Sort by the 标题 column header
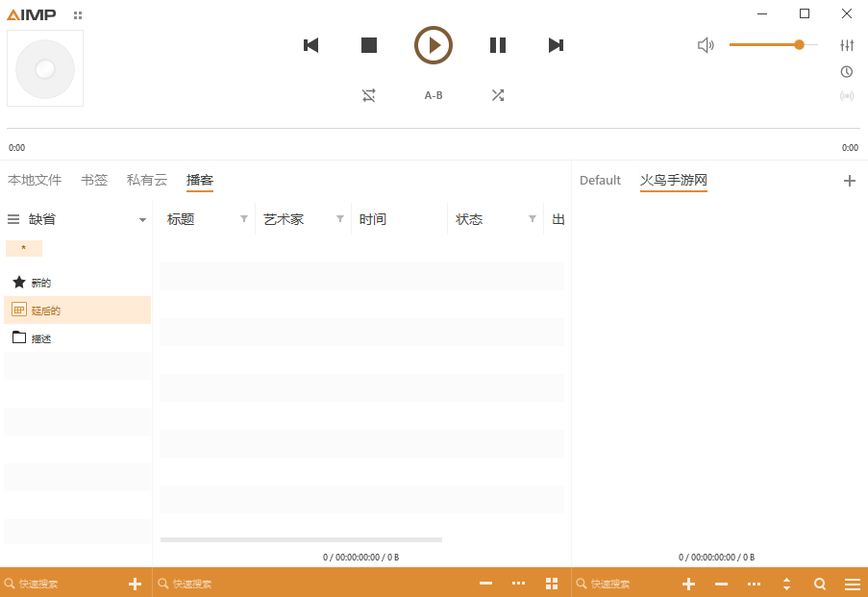 [181, 219]
